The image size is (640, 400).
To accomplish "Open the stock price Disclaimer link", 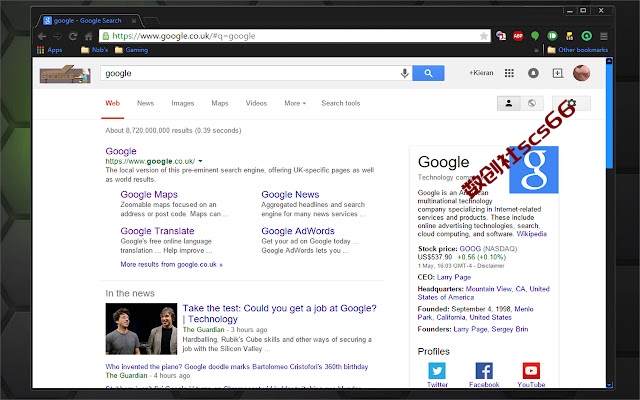I will click(x=491, y=266).
